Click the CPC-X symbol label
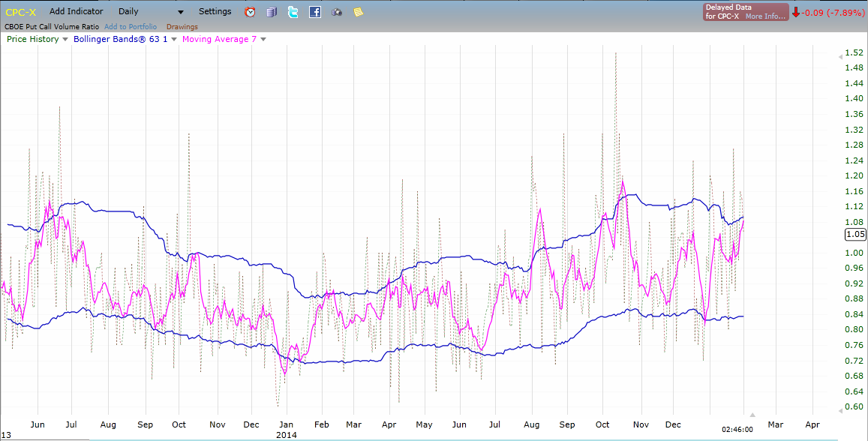 (20, 11)
